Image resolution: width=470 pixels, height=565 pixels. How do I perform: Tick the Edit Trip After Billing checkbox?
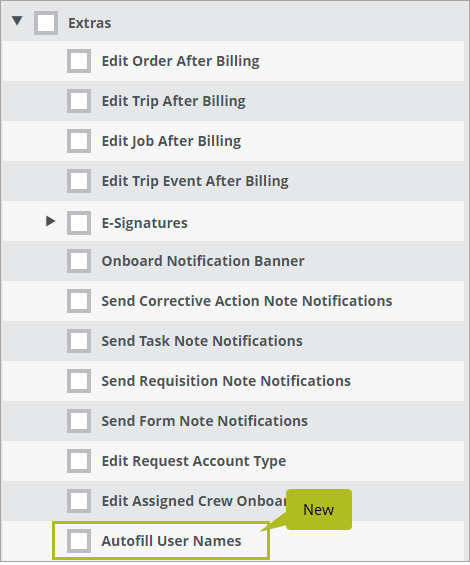point(79,101)
